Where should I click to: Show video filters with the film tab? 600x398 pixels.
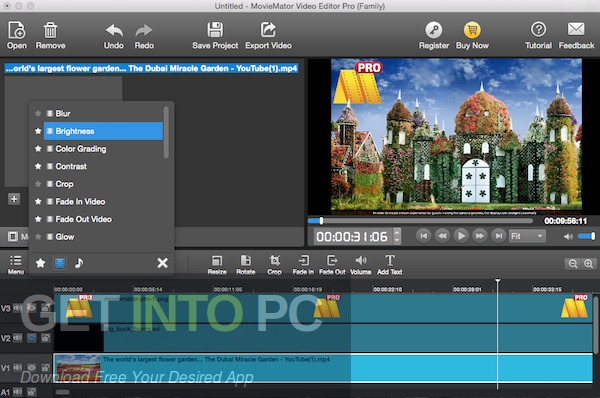[60, 263]
